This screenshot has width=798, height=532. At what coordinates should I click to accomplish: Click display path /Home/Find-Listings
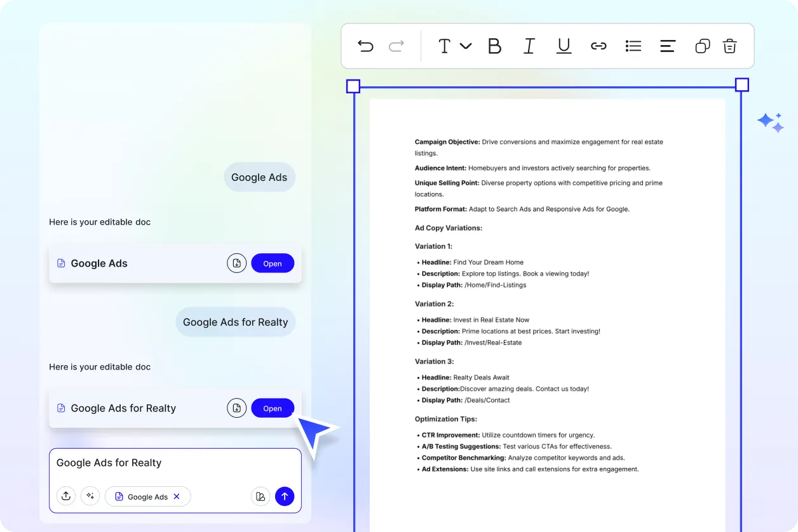point(474,285)
